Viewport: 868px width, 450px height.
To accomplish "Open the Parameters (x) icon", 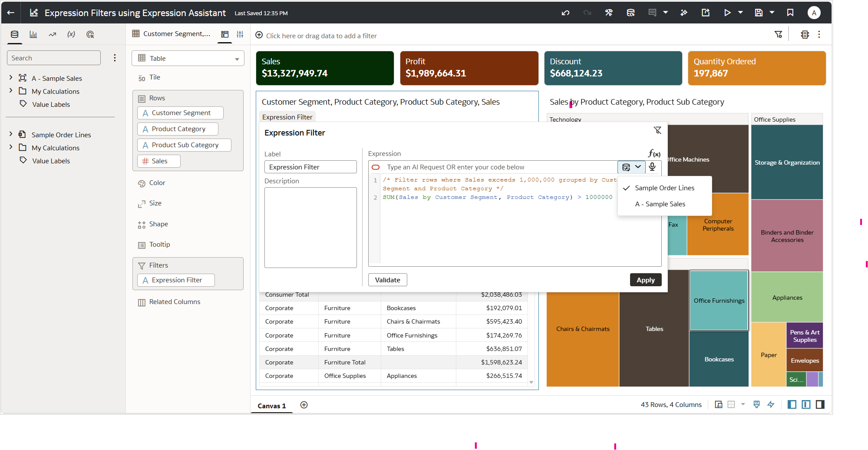I will click(x=71, y=34).
